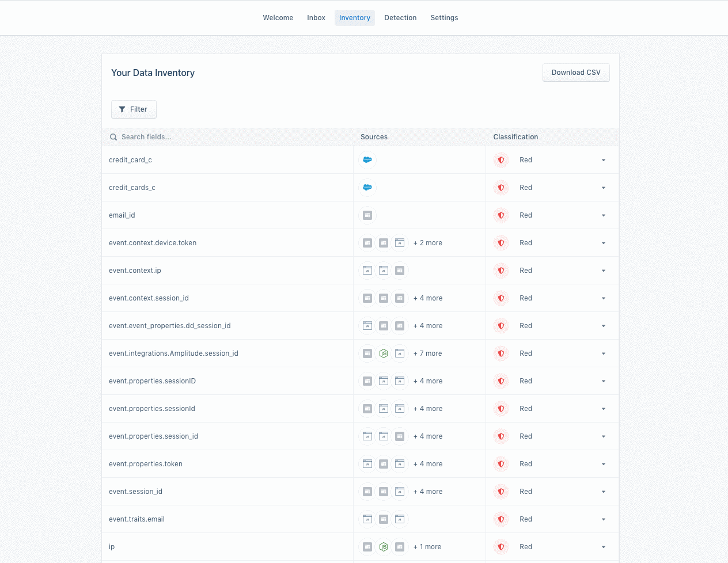Click the filter funnel icon
The height and width of the screenshot is (563, 728).
(122, 109)
